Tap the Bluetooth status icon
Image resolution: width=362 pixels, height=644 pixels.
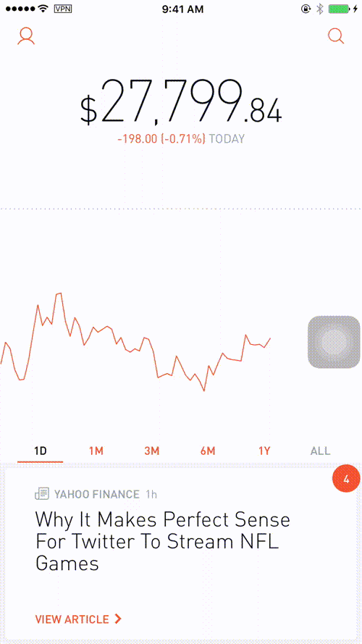pyautogui.click(x=320, y=9)
